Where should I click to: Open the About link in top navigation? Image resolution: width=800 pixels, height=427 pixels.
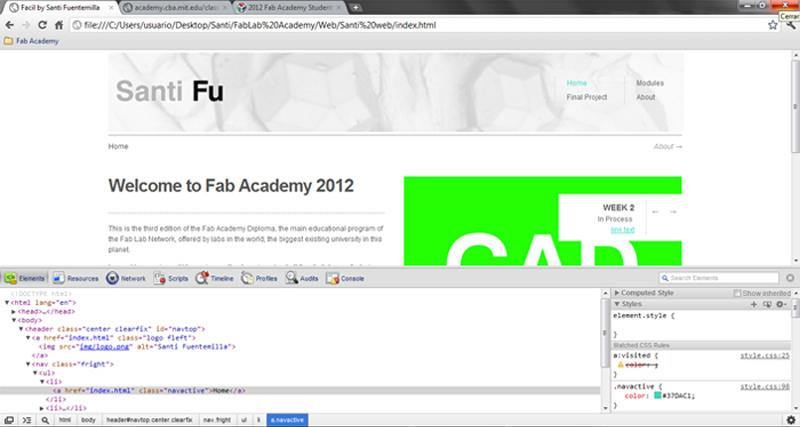[x=645, y=97]
